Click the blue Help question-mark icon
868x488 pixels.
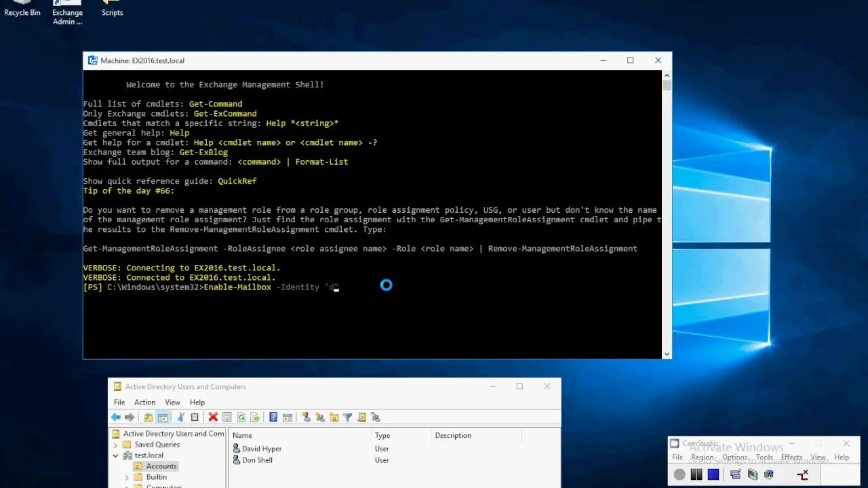coord(273,418)
